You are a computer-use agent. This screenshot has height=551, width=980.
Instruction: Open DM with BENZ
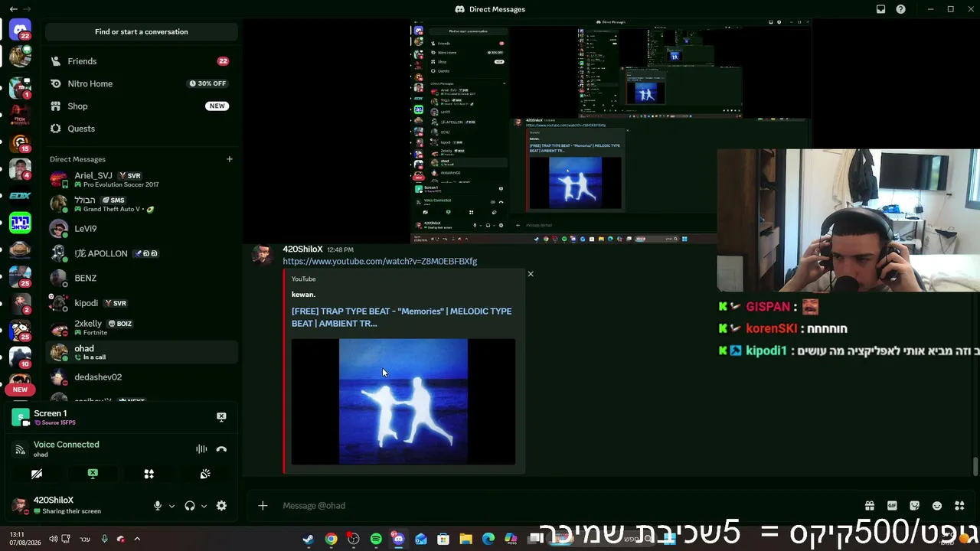point(142,278)
